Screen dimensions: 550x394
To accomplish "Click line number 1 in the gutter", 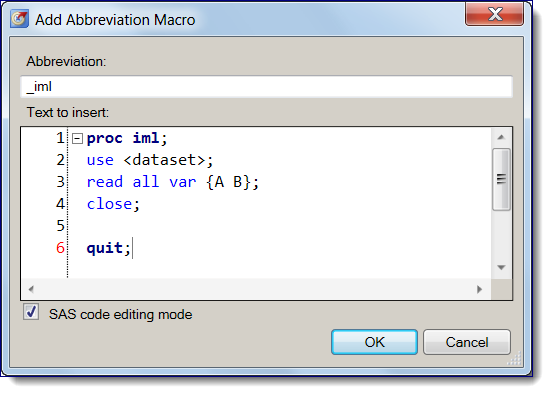I will pyautogui.click(x=61, y=138).
